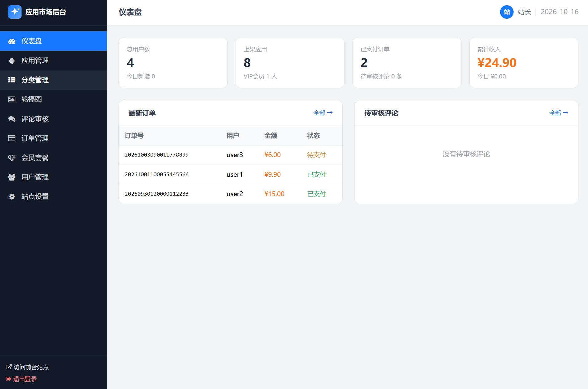Image resolution: width=588 pixels, height=389 pixels.
Task: Open 应用管理 in the sidebar
Action: pyautogui.click(x=54, y=61)
